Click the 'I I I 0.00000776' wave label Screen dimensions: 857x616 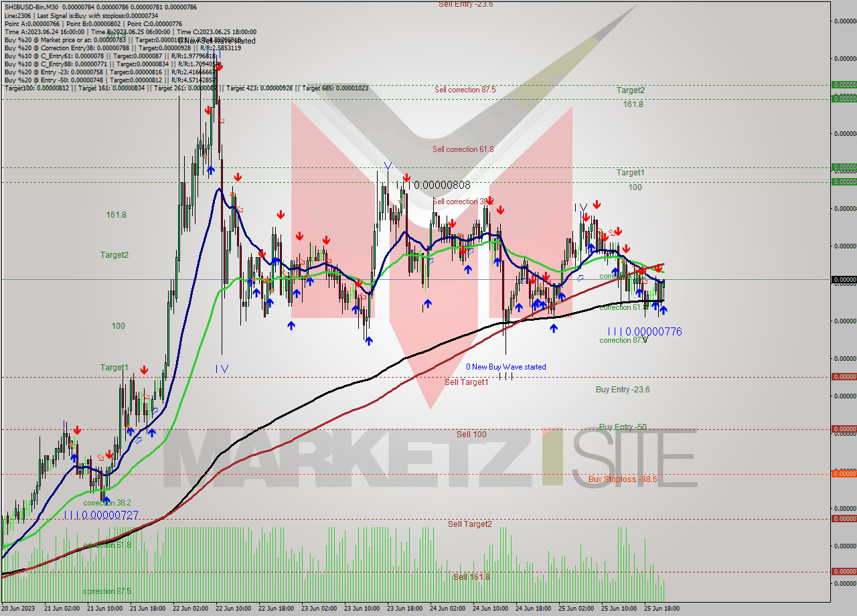(x=645, y=331)
